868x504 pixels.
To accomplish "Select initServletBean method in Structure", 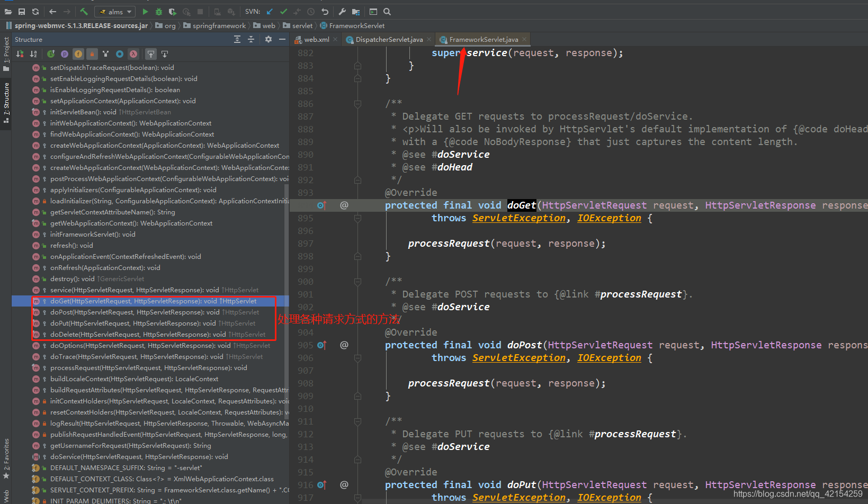I will pyautogui.click(x=150, y=112).
